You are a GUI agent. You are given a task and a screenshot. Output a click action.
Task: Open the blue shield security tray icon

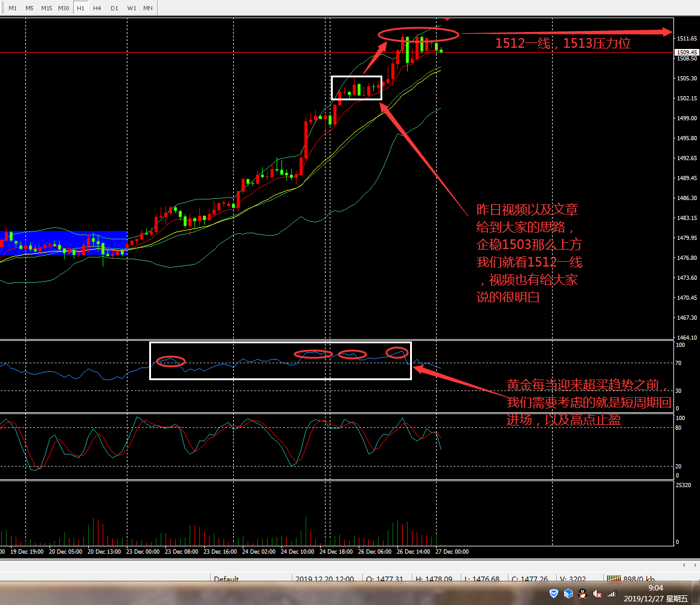pos(554,594)
